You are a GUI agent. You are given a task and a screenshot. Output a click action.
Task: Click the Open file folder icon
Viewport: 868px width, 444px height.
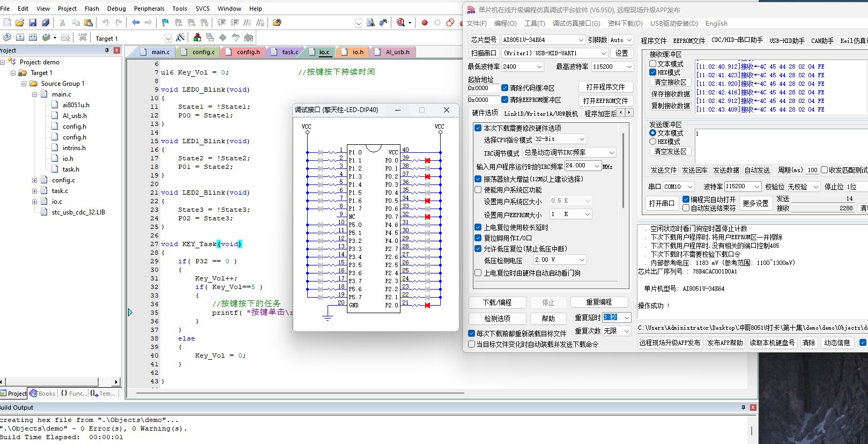(20, 23)
